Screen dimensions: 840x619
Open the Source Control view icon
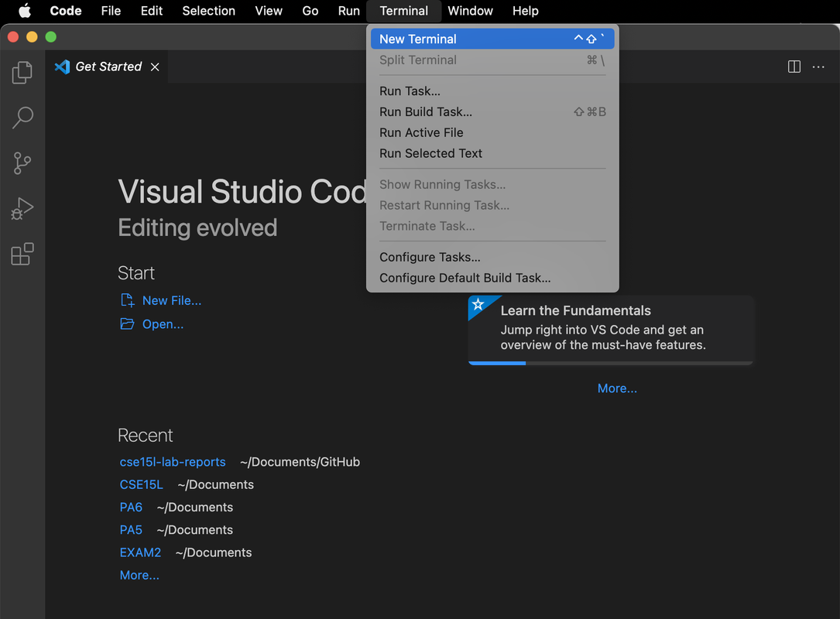[22, 163]
